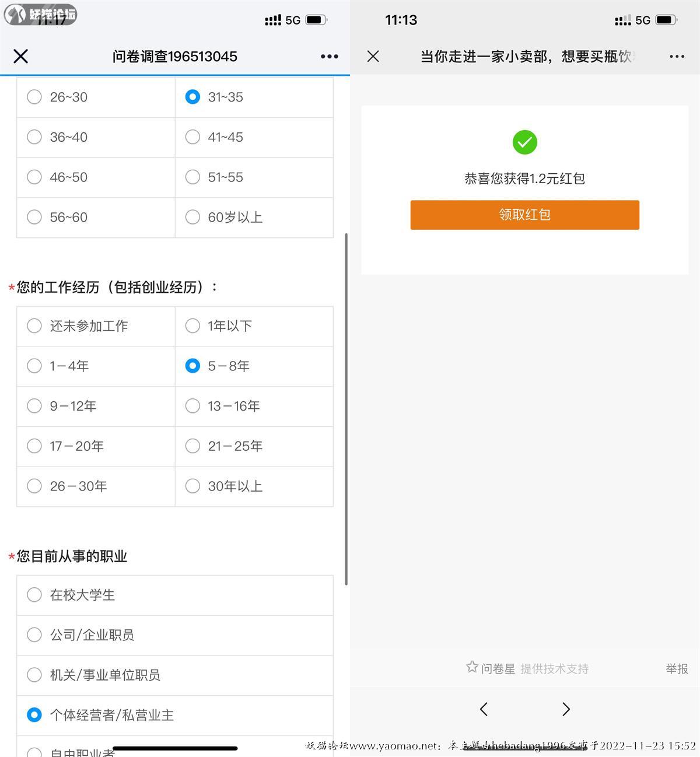Tap the clock showing 11:13

tap(401, 20)
